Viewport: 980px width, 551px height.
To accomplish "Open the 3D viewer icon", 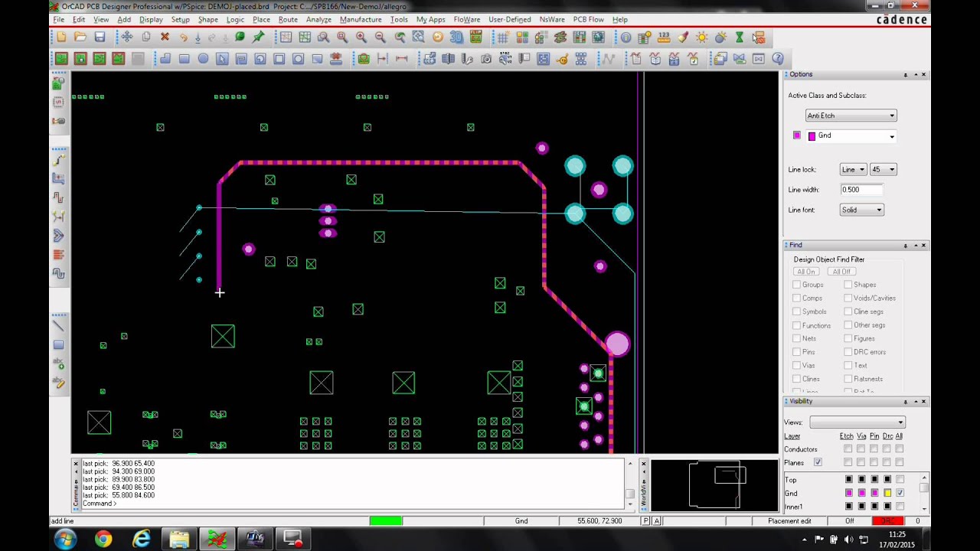I will coord(457,37).
